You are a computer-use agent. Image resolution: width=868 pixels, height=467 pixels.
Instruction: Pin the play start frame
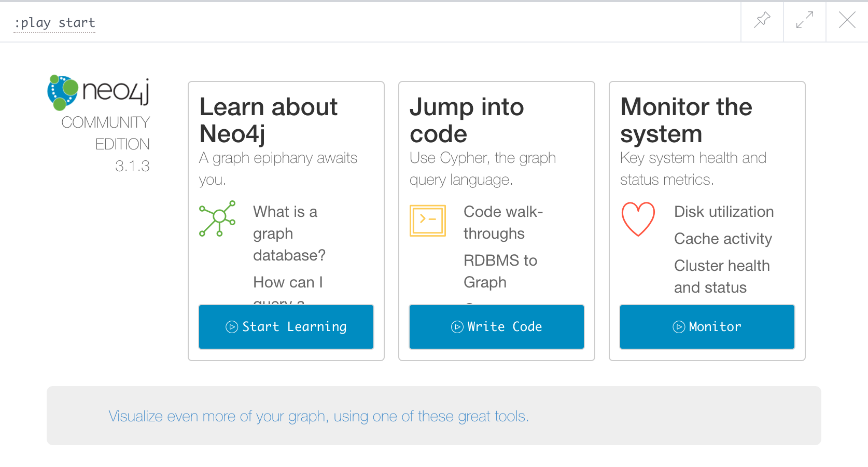click(761, 21)
